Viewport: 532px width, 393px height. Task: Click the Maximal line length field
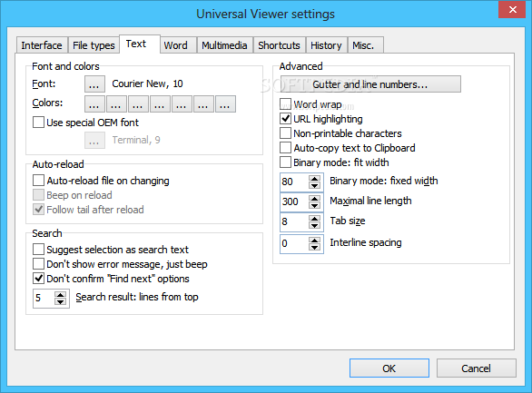294,202
